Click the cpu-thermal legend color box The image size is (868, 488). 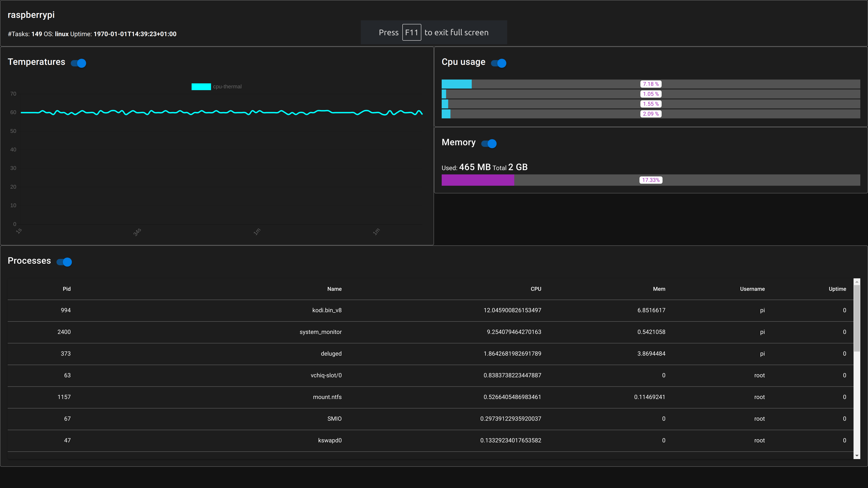tap(201, 87)
